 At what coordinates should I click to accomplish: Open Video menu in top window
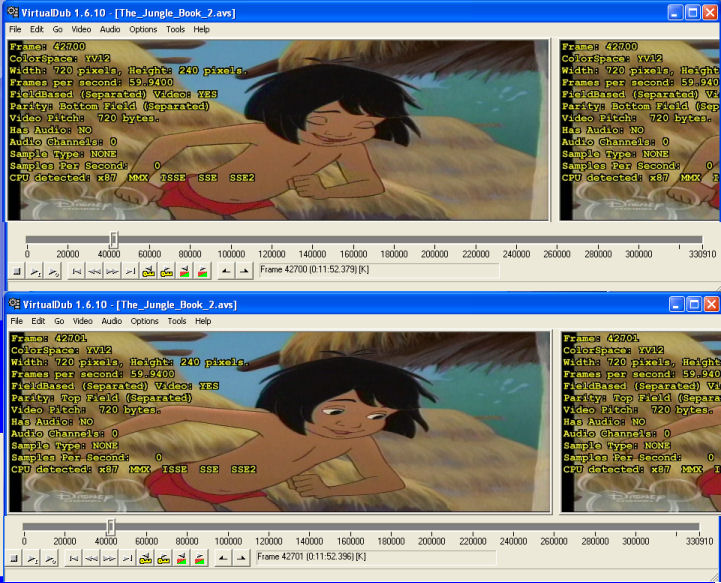click(x=81, y=29)
